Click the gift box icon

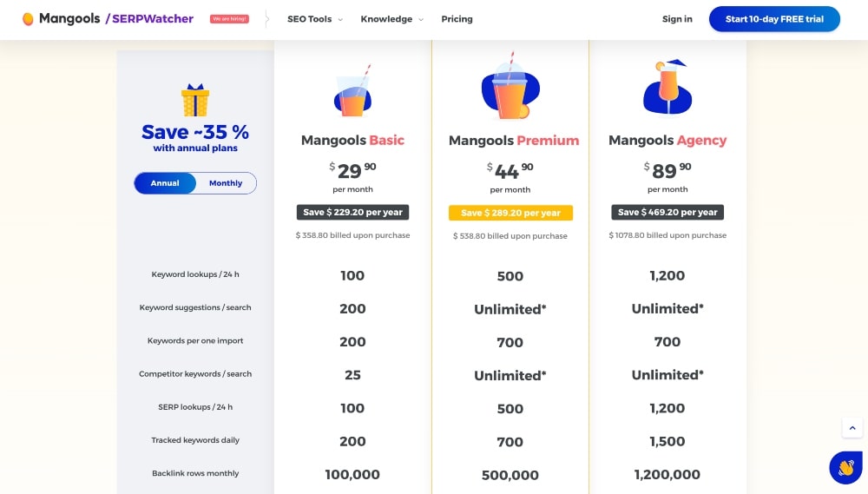point(194,100)
